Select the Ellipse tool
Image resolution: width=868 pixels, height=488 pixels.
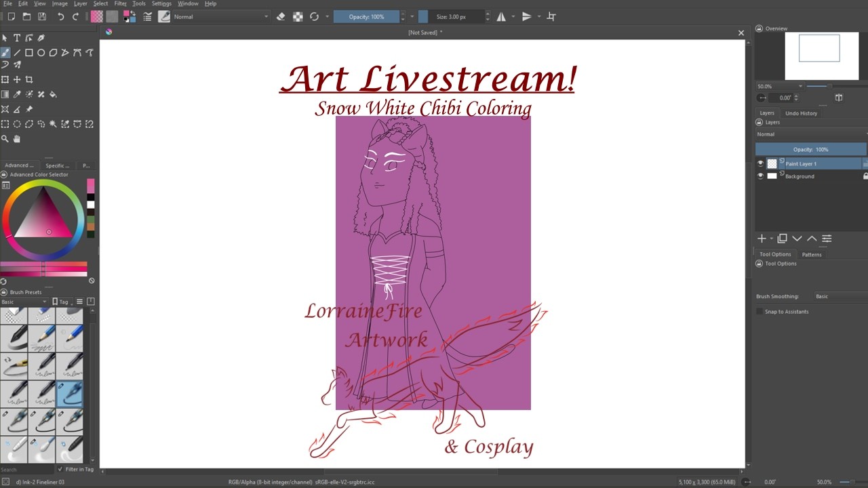point(41,52)
